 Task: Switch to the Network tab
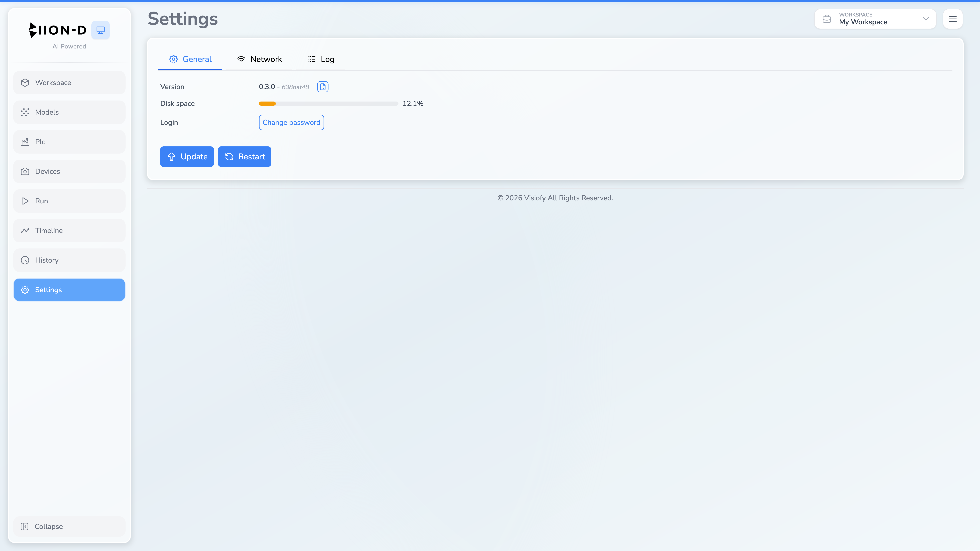pyautogui.click(x=259, y=59)
